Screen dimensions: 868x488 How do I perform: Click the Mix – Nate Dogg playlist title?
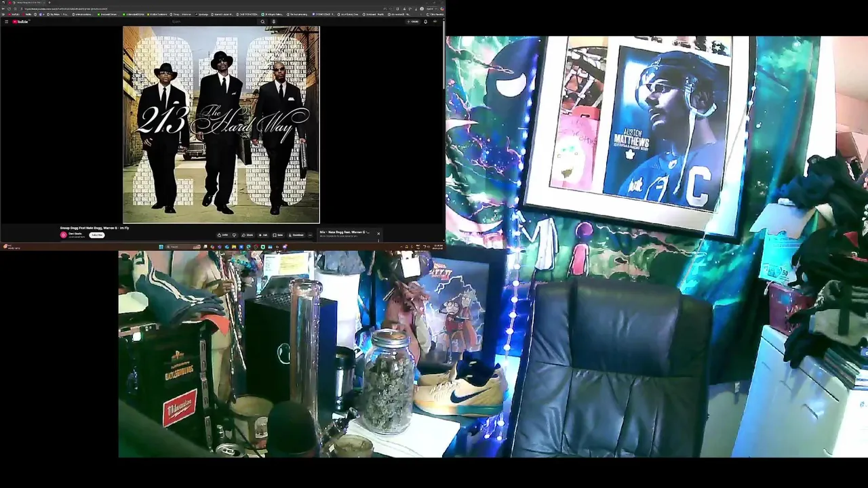344,232
